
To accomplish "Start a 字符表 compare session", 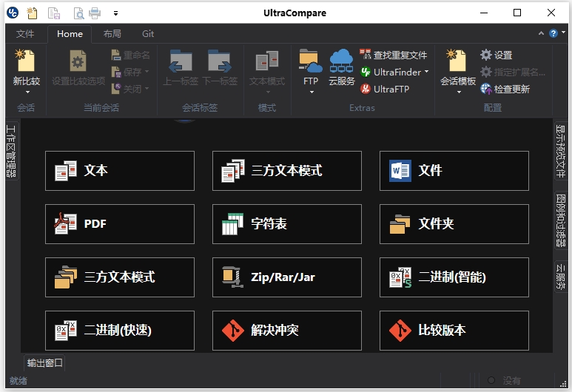I will click(286, 224).
